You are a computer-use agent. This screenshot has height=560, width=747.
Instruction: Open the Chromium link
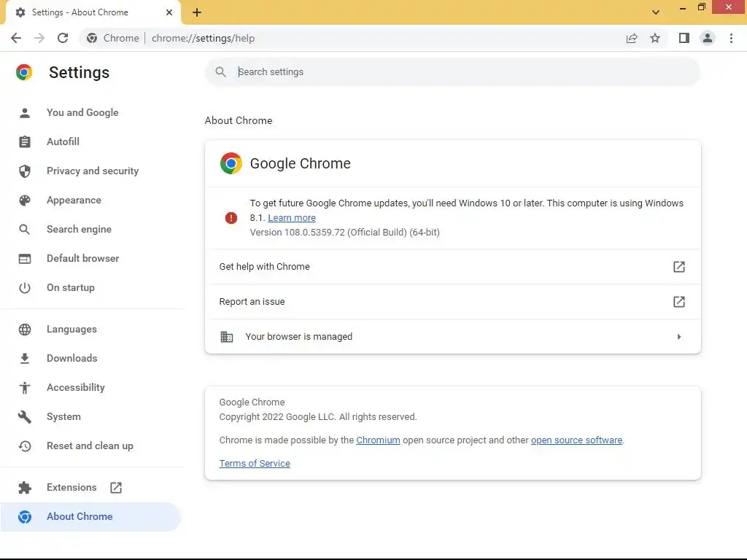tap(379, 440)
